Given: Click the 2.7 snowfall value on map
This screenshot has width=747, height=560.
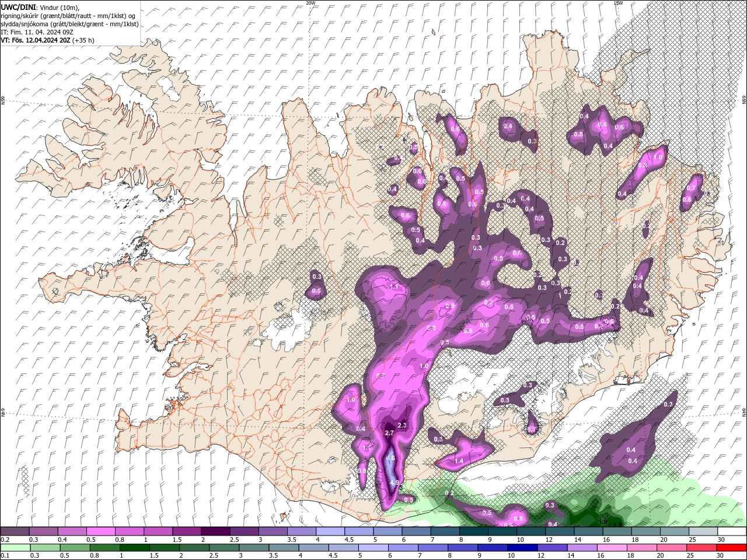Looking at the screenshot, I should coord(390,432).
